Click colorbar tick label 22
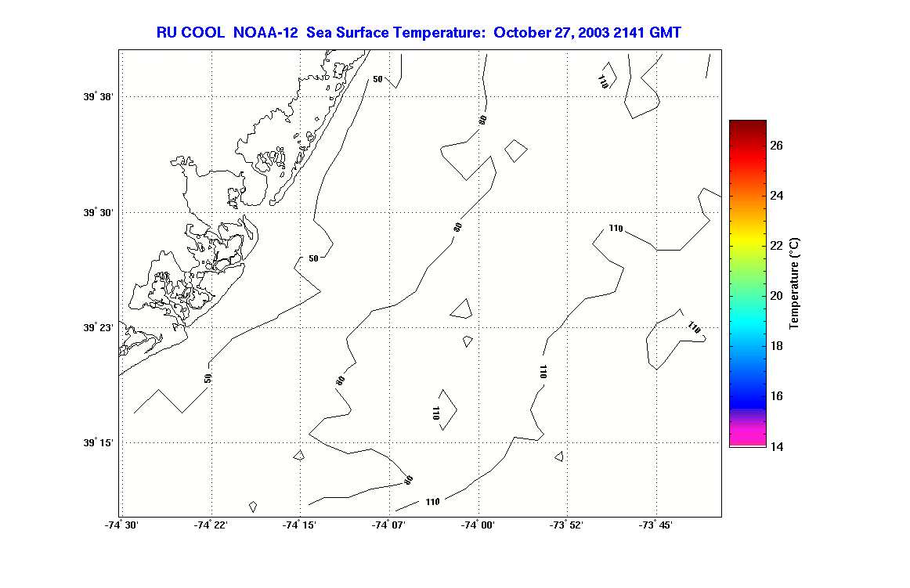 click(777, 246)
